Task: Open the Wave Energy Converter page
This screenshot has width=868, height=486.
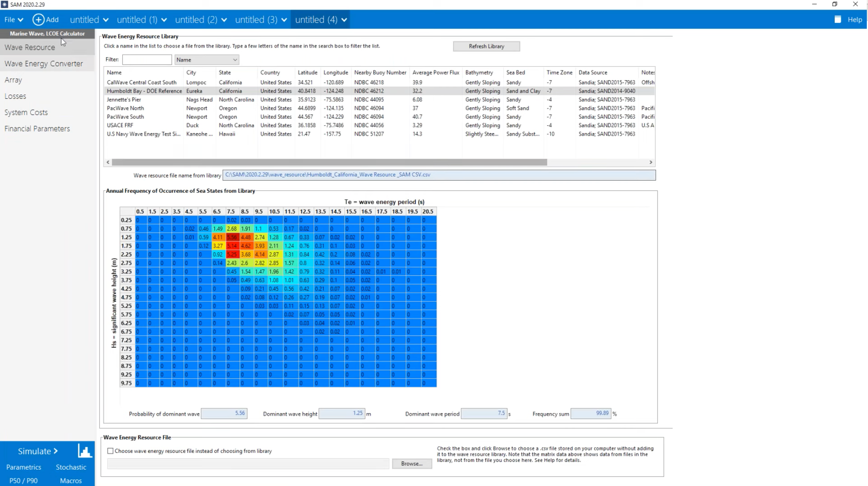Action: click(44, 64)
